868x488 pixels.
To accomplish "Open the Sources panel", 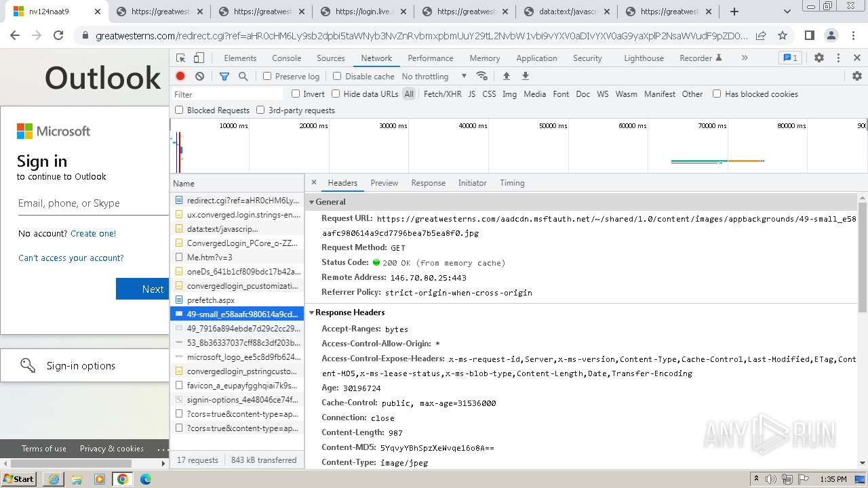I will tap(331, 58).
